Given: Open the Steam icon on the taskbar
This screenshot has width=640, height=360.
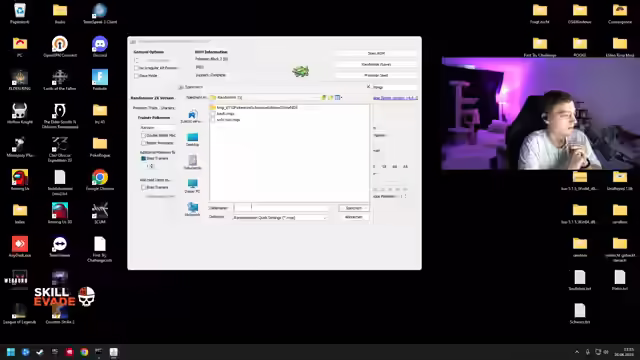Looking at the screenshot, I should click(40, 352).
